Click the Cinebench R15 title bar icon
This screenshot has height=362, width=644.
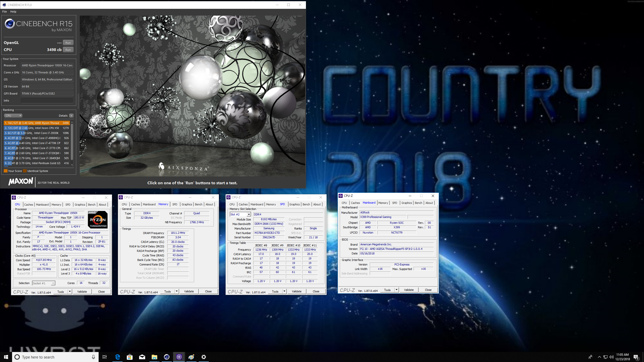(4, 5)
